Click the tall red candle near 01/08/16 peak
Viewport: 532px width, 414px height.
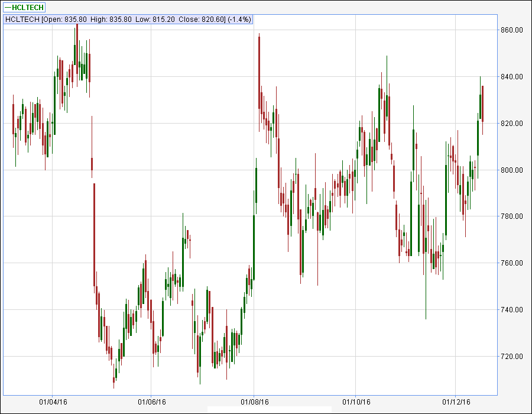tap(259, 73)
